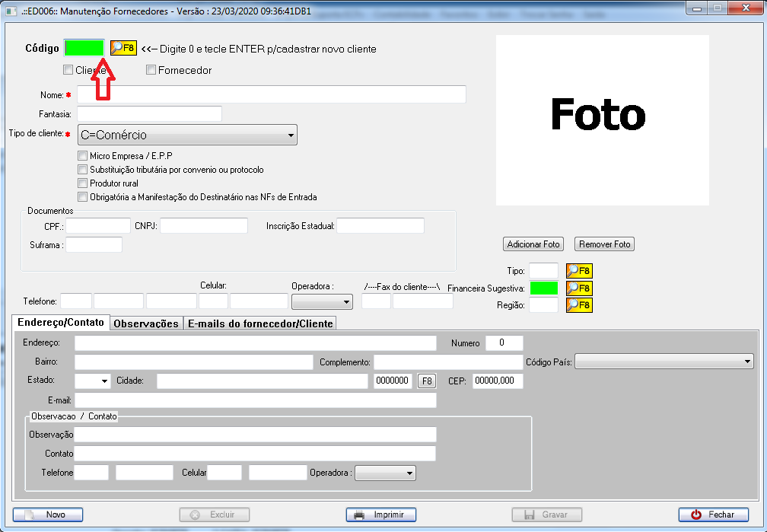Click F8 lookup for Financeira Sugestiva
The image size is (767, 532).
click(578, 288)
